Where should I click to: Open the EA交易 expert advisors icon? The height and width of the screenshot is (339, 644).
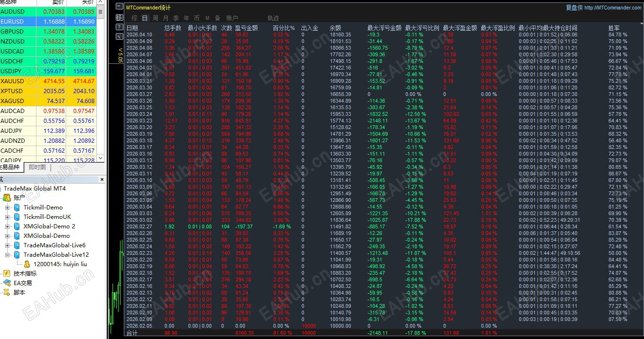click(7, 283)
